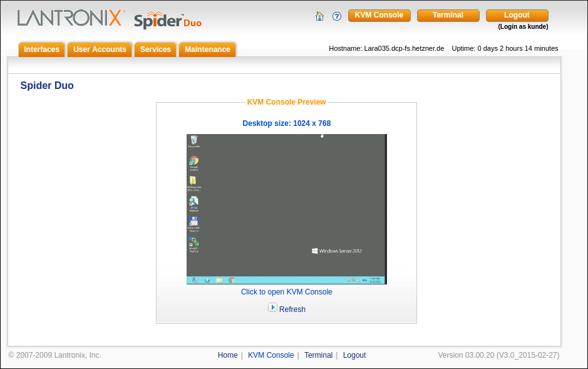The width and height of the screenshot is (588, 369).
Task: Click the Refresh arrow icon
Action: (x=272, y=308)
